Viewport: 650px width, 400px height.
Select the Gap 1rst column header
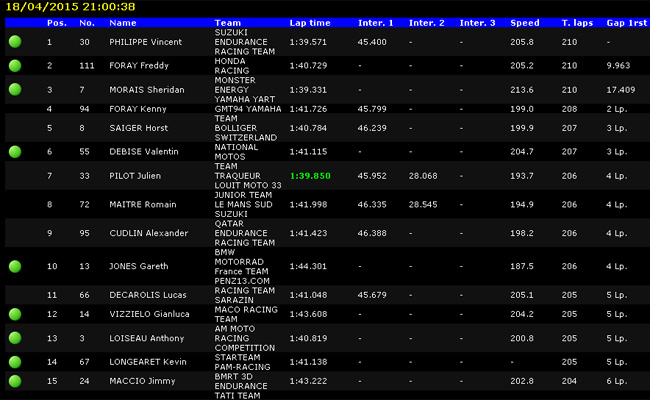coord(623,22)
